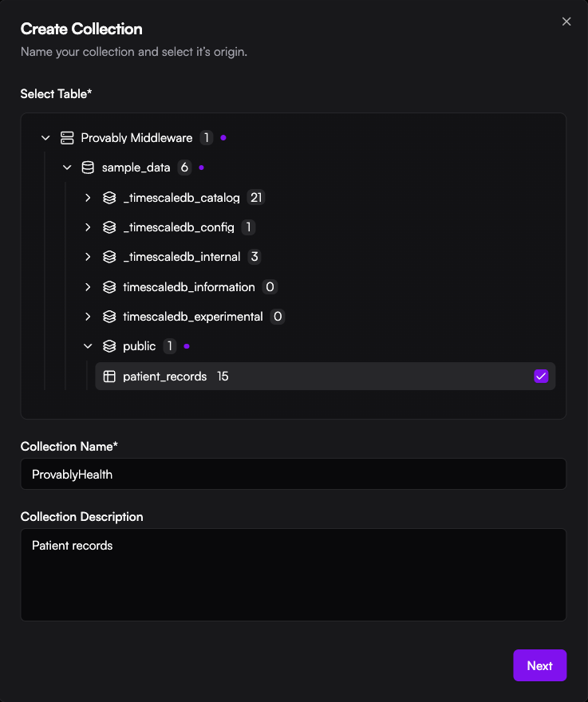Viewport: 588px width, 702px height.
Task: Uncheck the patient_records checkbox
Action: point(541,377)
